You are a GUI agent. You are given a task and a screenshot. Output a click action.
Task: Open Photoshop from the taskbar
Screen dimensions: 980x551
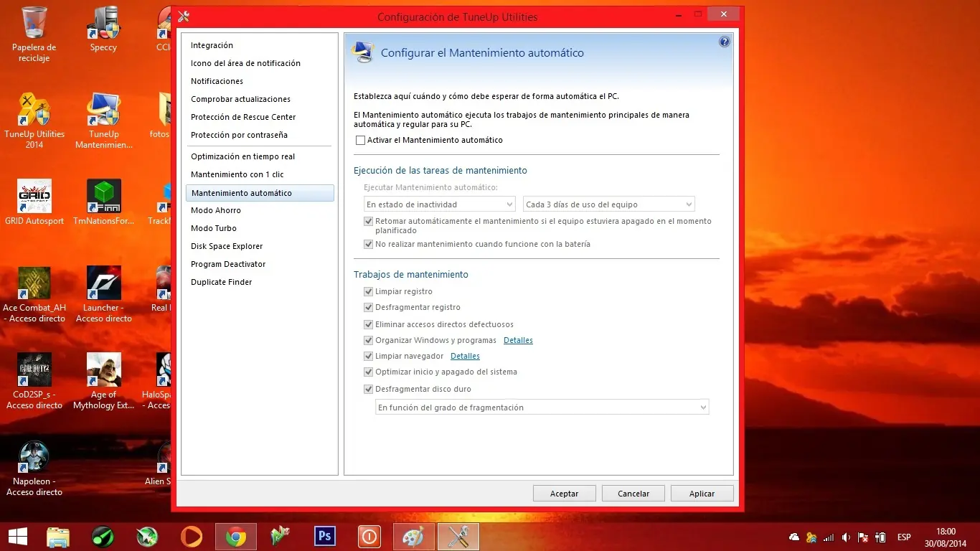[325, 537]
